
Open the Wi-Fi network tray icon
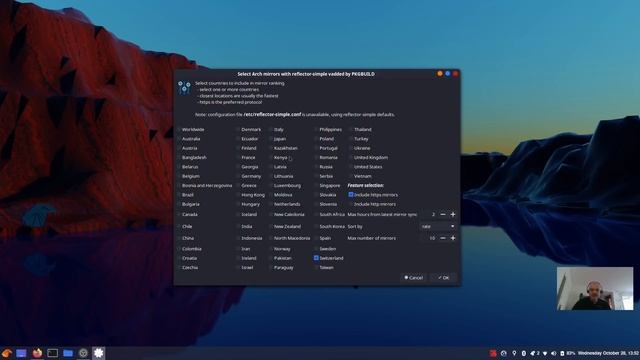(x=545, y=353)
